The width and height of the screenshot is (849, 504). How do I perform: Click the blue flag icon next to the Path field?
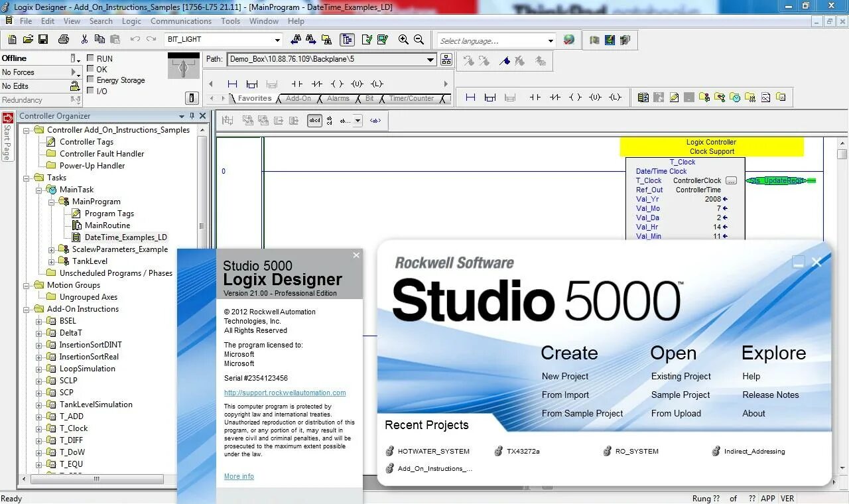point(505,61)
